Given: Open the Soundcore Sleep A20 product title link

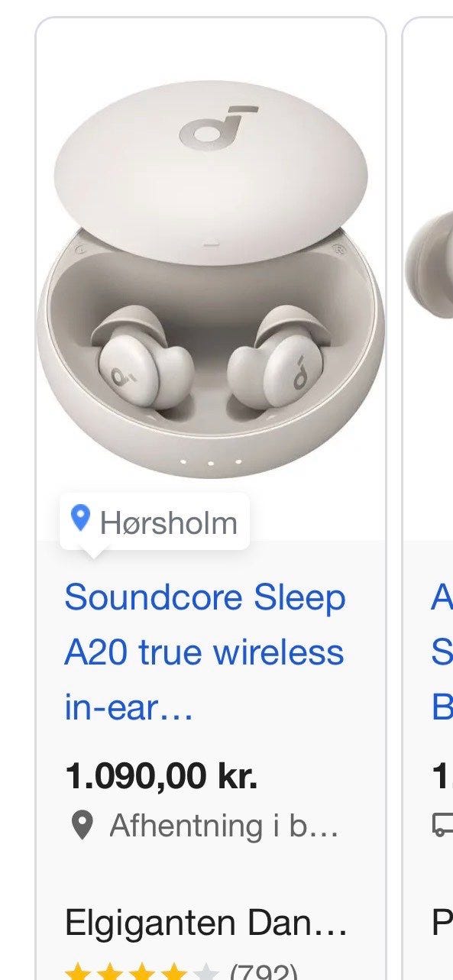Looking at the screenshot, I should [x=205, y=653].
